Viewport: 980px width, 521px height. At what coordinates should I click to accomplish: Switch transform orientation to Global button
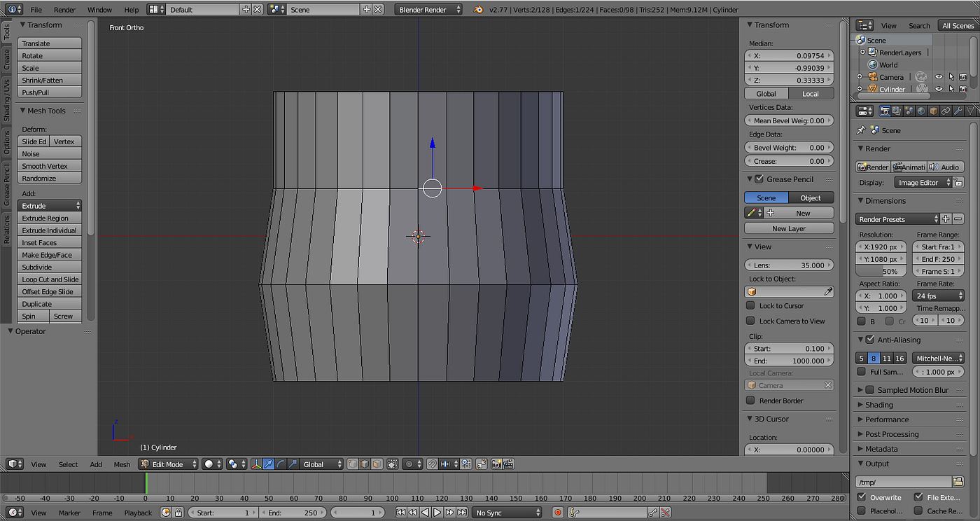[x=766, y=94]
